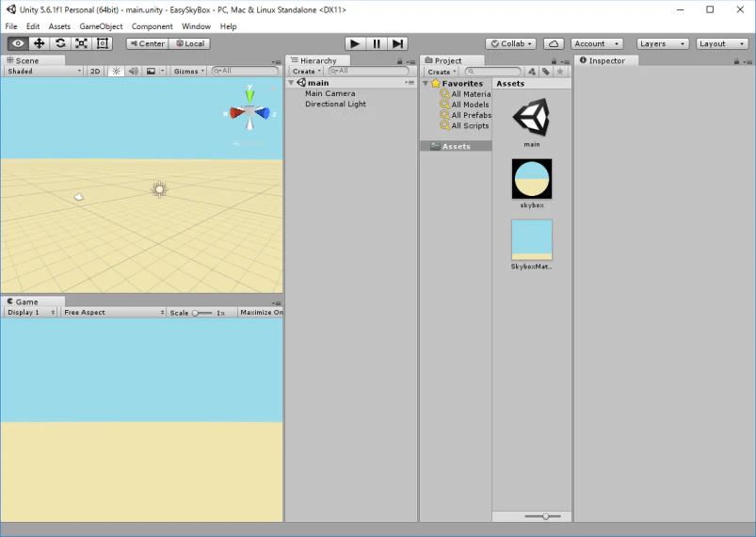This screenshot has width=756, height=537.
Task: Select the Rect transform tool
Action: coord(103,43)
